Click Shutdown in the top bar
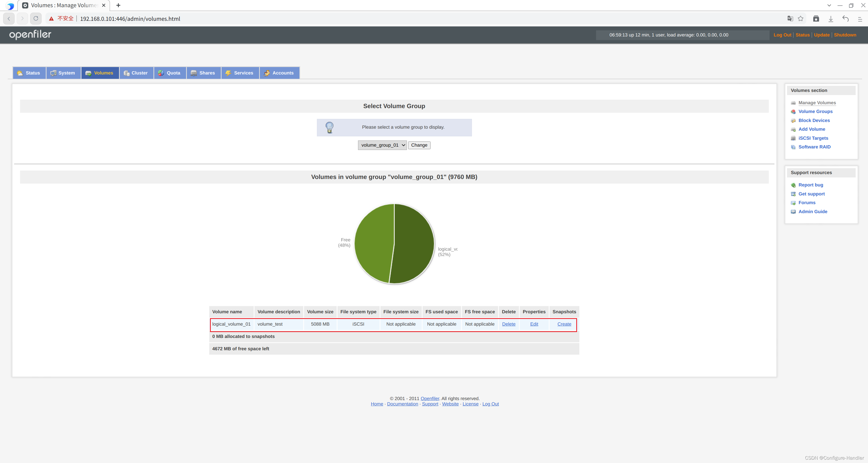Image resolution: width=868 pixels, height=463 pixels. pyautogui.click(x=845, y=35)
